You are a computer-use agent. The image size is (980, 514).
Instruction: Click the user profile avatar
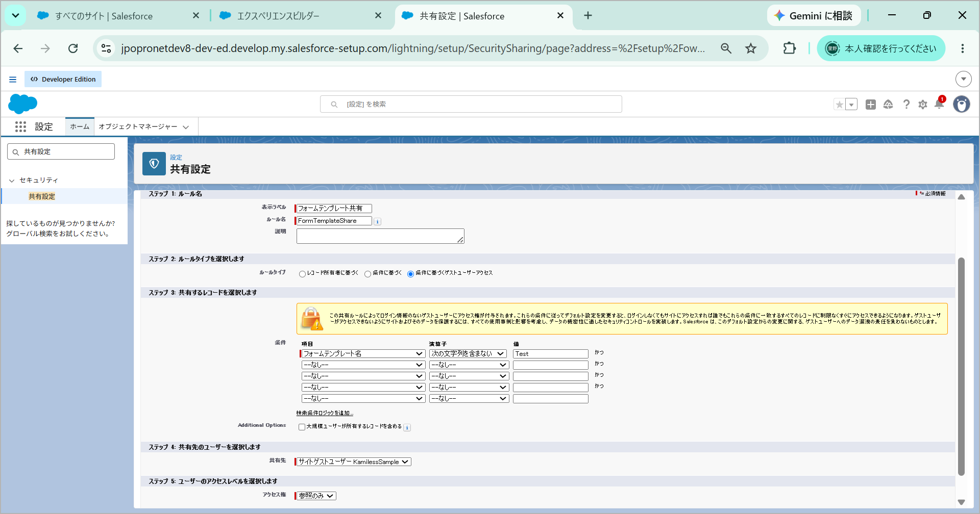962,104
